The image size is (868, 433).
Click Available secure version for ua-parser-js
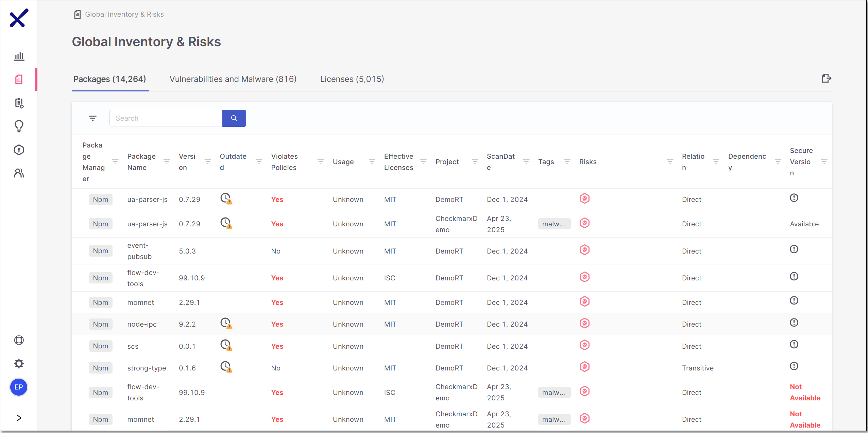(x=804, y=224)
